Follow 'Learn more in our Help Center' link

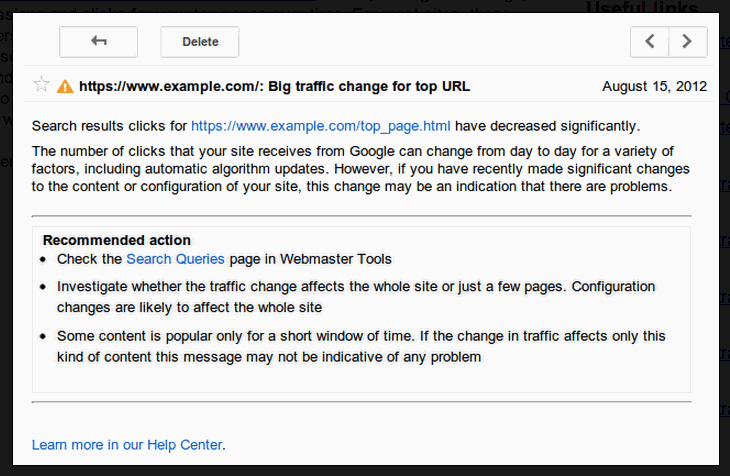point(128,444)
